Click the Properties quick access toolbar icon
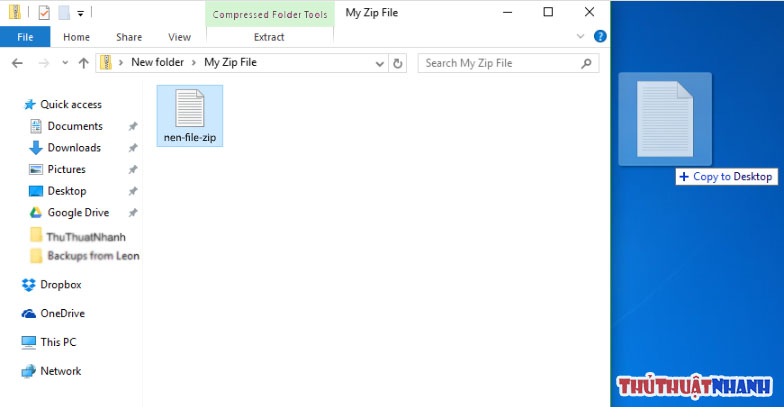 click(x=44, y=12)
